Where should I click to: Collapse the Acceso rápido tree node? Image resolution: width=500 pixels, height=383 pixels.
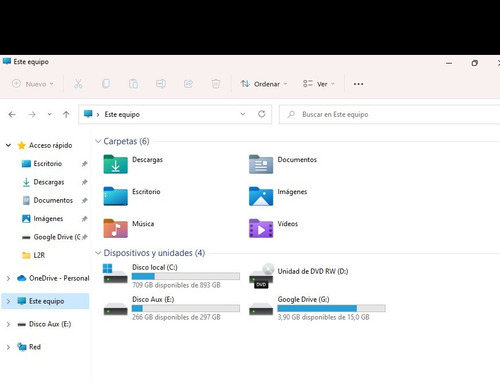pos(8,145)
